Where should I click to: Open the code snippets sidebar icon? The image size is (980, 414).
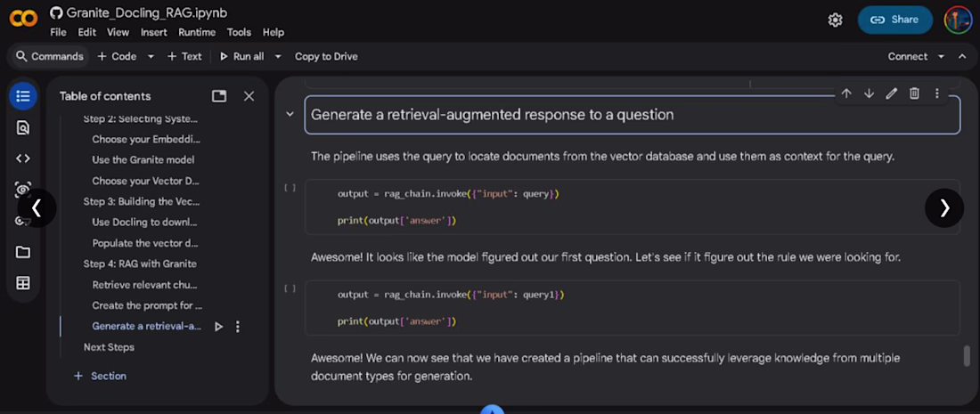pos(23,158)
